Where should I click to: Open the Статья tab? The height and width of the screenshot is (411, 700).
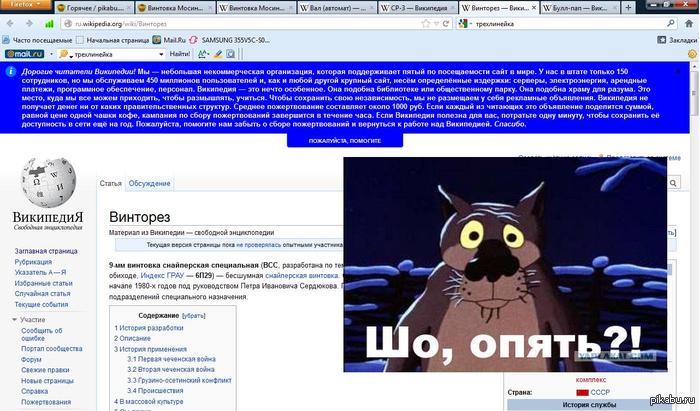click(111, 183)
